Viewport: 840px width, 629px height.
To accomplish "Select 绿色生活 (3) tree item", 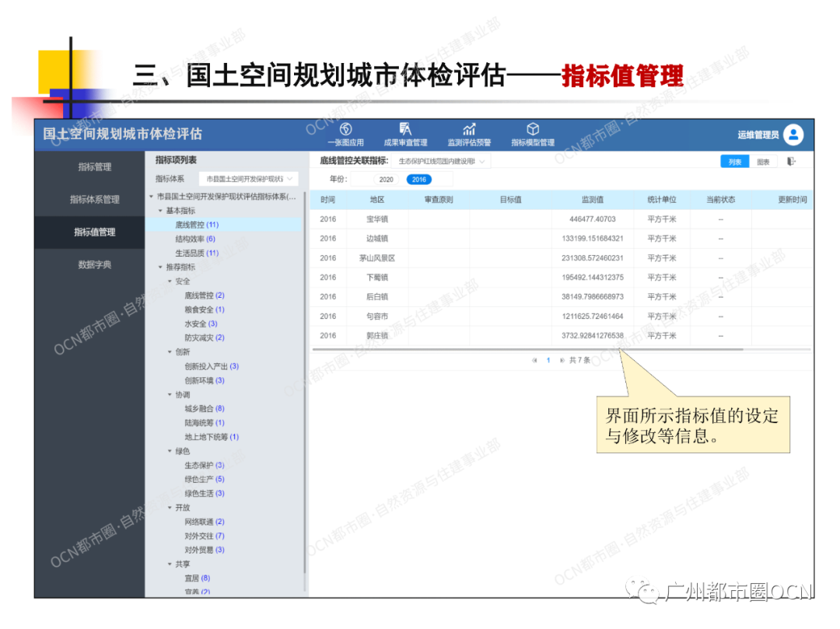I will pos(204,494).
